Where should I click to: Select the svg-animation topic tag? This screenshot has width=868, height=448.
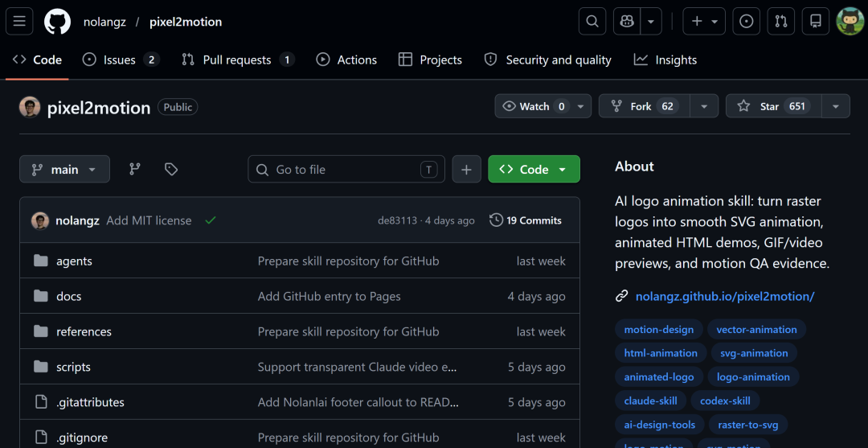pyautogui.click(x=754, y=353)
